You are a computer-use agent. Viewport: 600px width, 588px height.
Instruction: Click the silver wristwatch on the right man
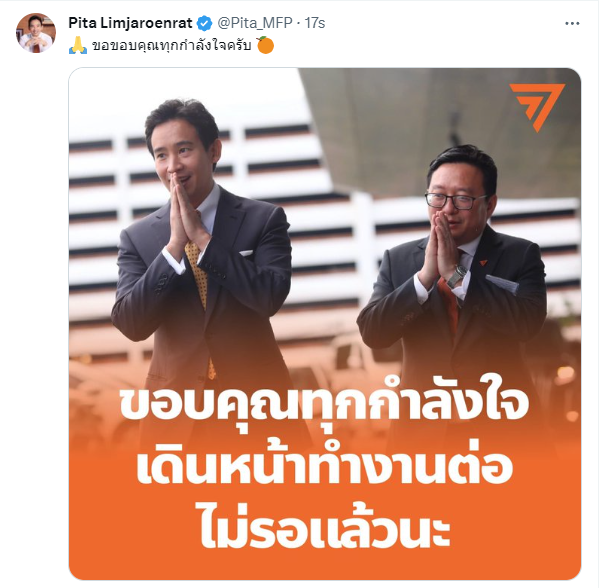(x=457, y=276)
